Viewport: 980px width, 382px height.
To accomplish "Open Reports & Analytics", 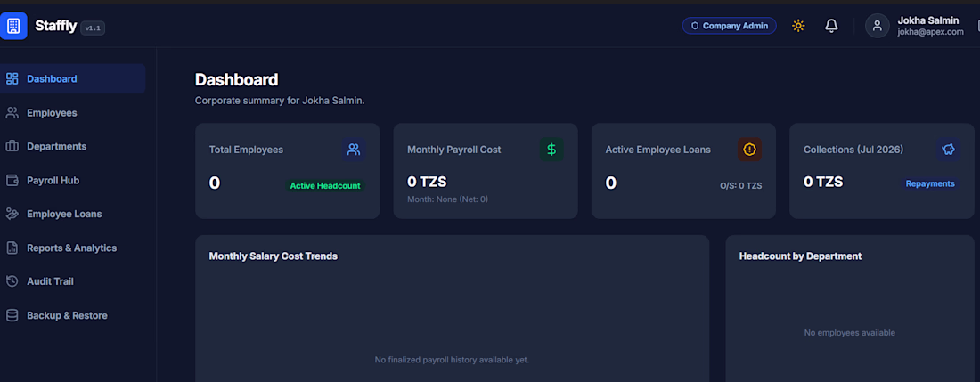I will pos(72,248).
